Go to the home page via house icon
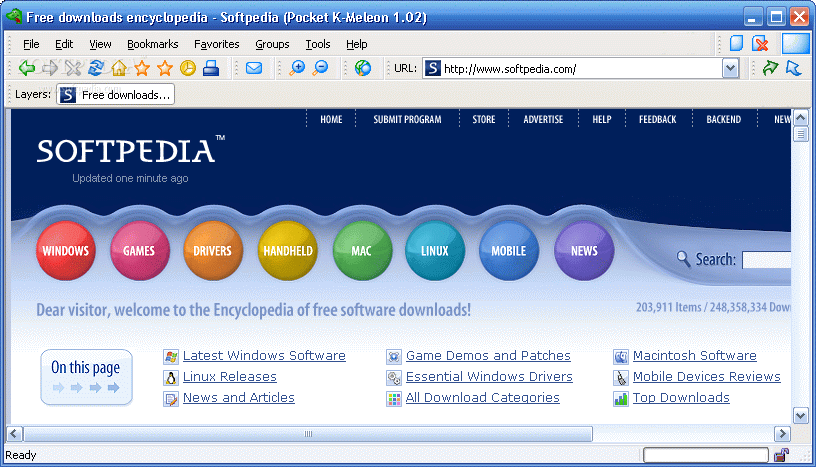The image size is (816, 467). click(119, 68)
